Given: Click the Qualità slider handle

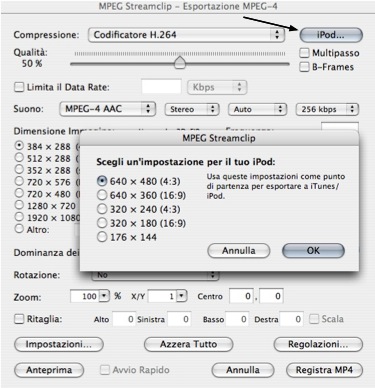Looking at the screenshot, I should tap(180, 62).
